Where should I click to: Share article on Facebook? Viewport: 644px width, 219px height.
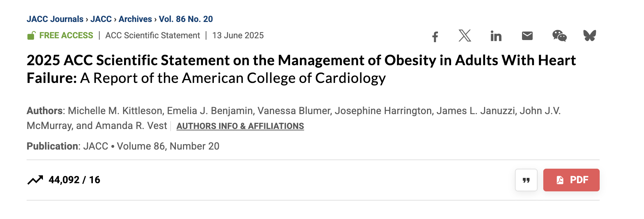(x=435, y=36)
